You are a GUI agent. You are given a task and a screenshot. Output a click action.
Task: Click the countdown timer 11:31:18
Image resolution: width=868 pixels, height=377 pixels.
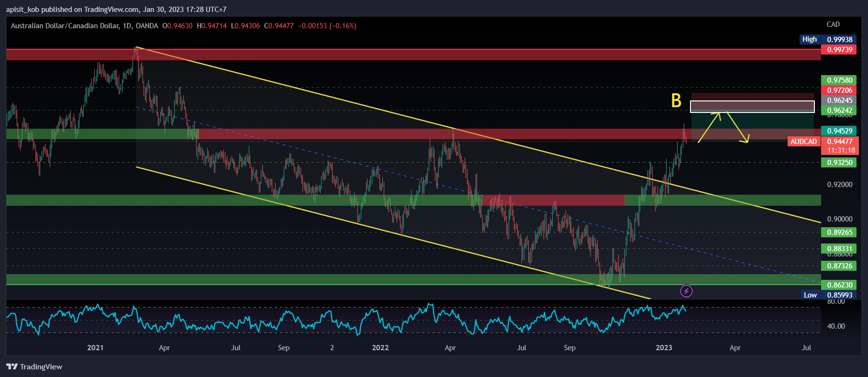pos(840,150)
